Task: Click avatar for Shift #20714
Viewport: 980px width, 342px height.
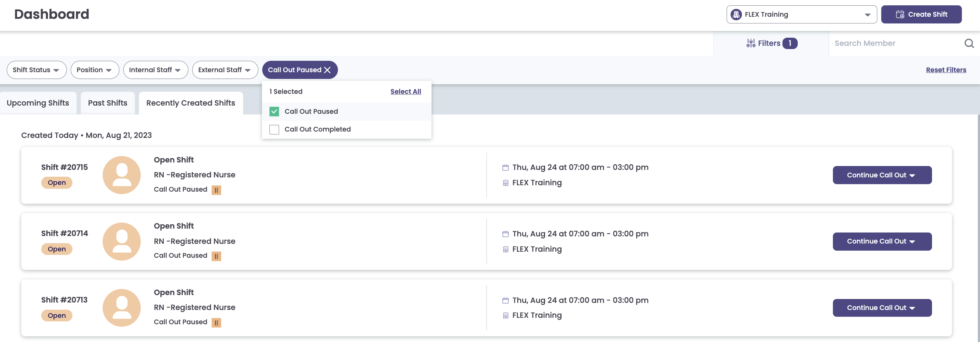Action: point(122,241)
